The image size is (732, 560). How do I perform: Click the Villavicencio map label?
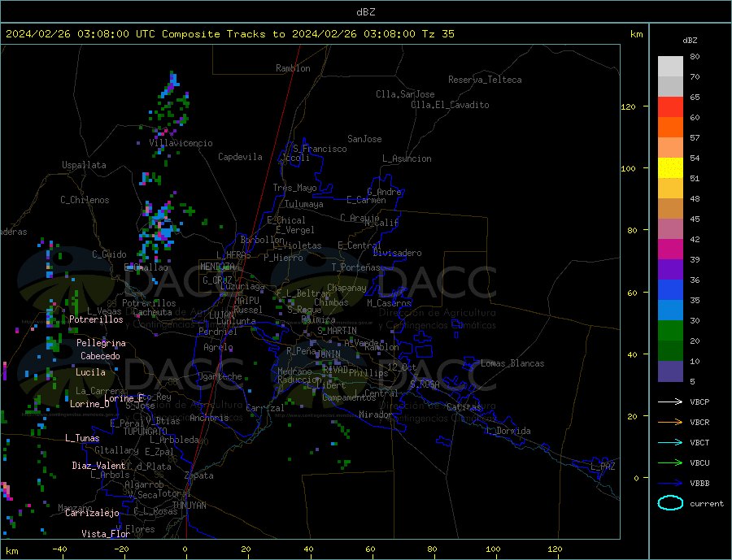(181, 143)
